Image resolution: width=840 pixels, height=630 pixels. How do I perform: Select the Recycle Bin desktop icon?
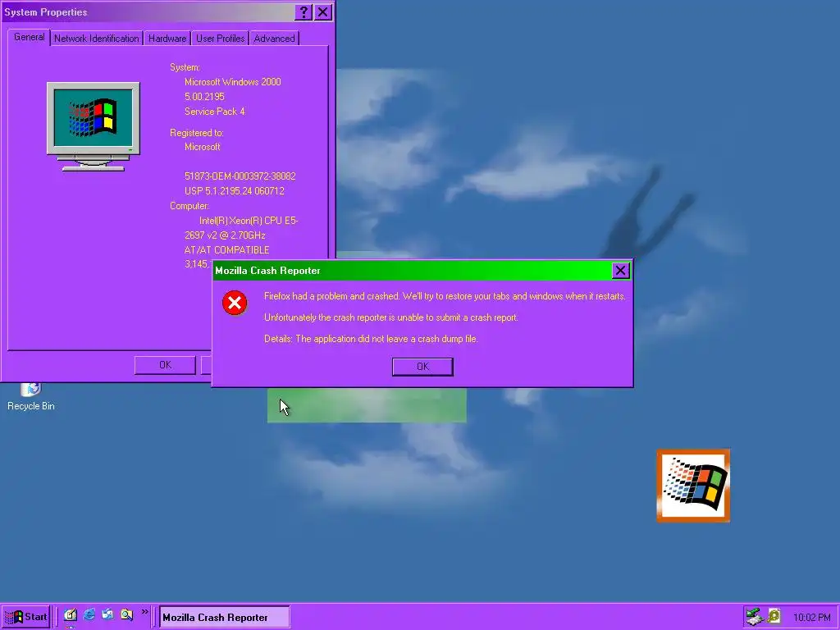coord(30,397)
